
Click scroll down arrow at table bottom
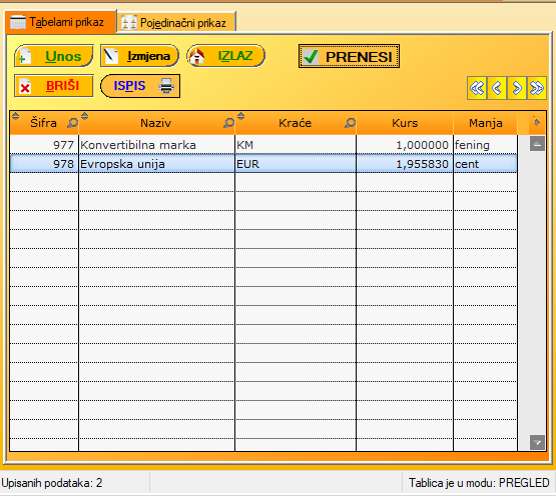click(537, 443)
